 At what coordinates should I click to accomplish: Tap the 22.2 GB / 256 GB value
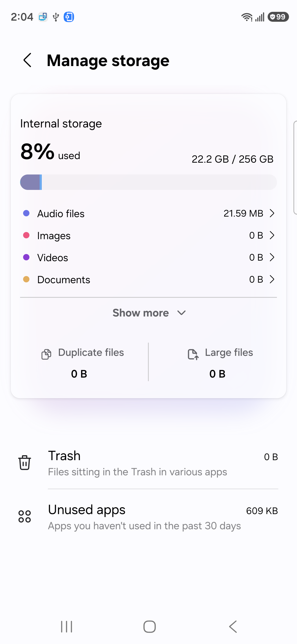pos(233,159)
